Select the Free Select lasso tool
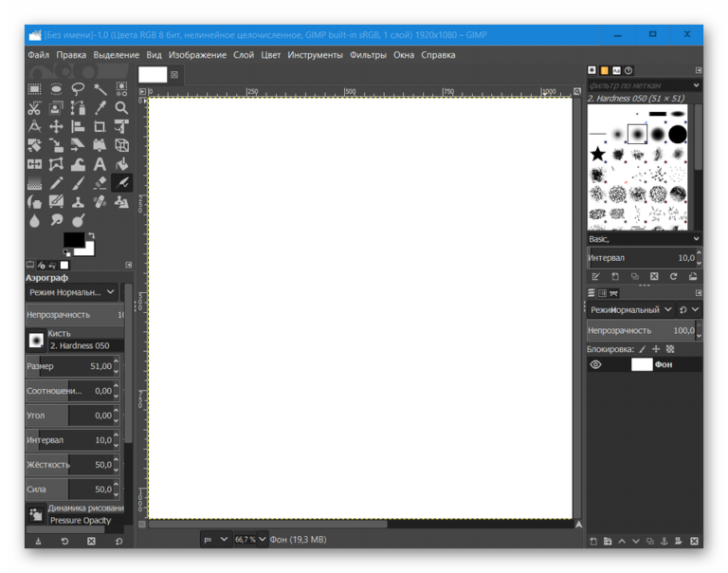The width and height of the screenshot is (728, 573). (78, 89)
